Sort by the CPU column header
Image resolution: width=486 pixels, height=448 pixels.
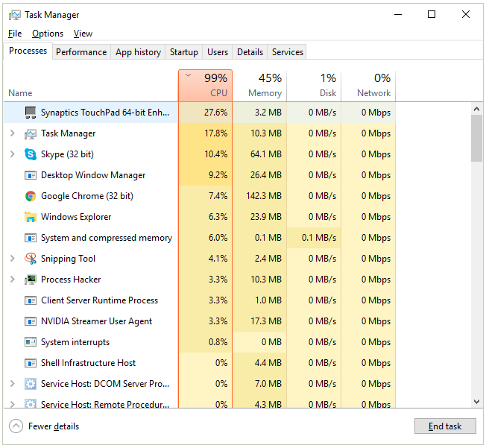click(205, 86)
